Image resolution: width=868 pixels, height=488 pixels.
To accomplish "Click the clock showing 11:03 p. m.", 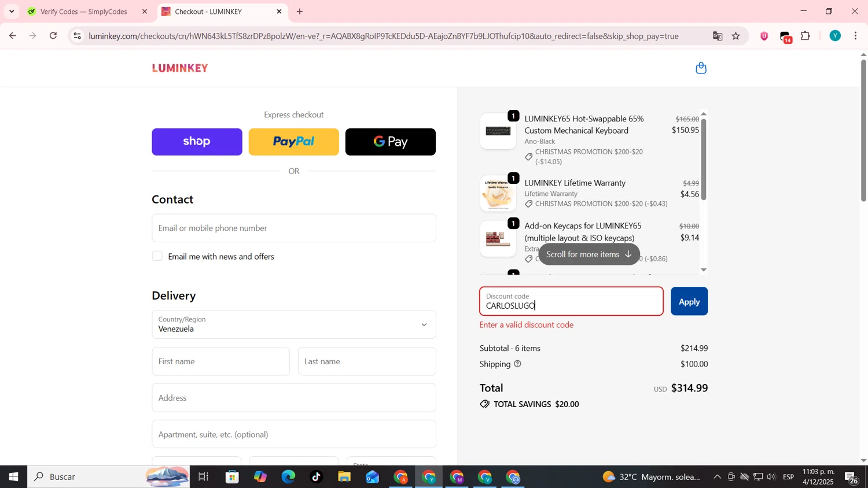I will tap(818, 477).
